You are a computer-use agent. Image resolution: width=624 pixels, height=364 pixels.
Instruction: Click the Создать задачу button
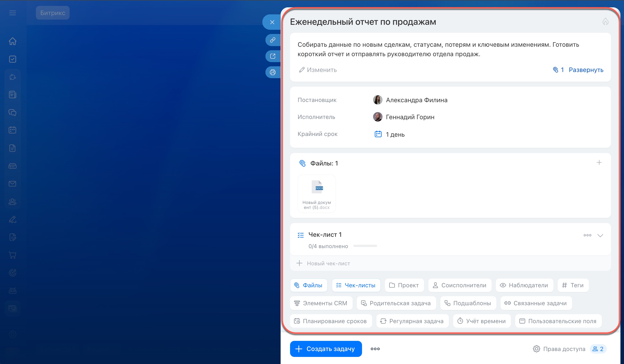click(x=326, y=349)
